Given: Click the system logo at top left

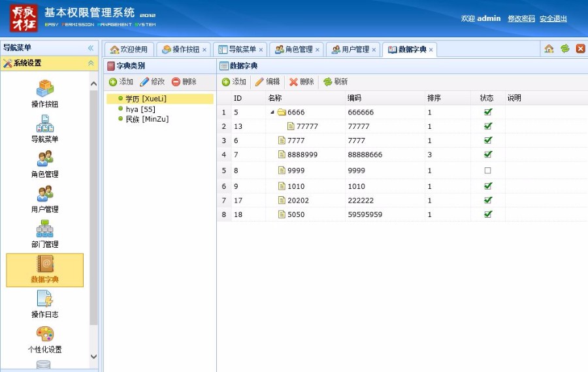Looking at the screenshot, I should coord(24,18).
